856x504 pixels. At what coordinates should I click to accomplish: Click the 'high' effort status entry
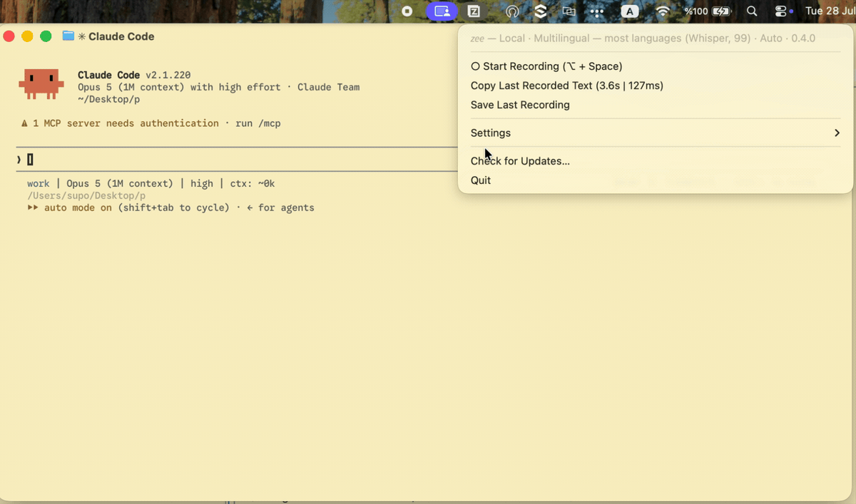click(202, 183)
